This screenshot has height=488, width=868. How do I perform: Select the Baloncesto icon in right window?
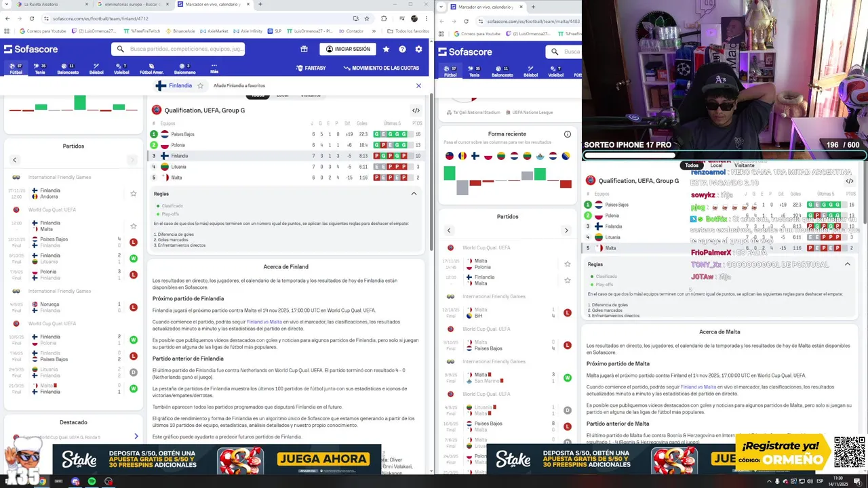coord(502,72)
